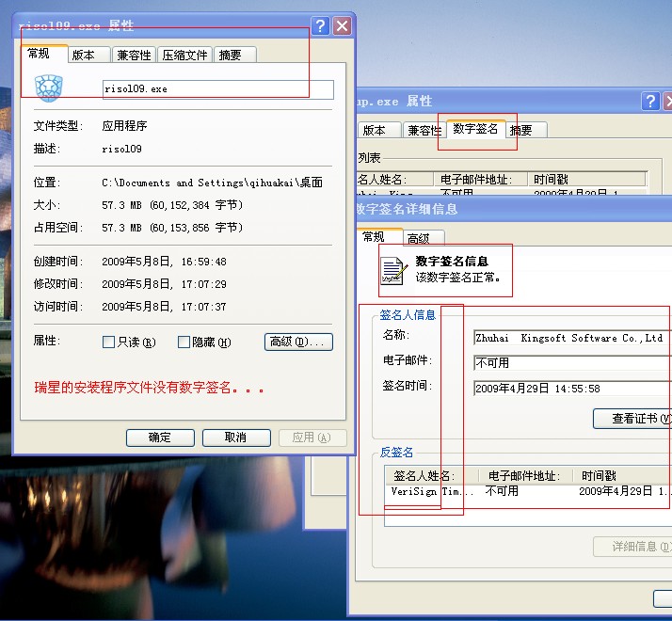
Task: Click the 签名人姓名 column header in 反签名 list
Action: [432, 475]
